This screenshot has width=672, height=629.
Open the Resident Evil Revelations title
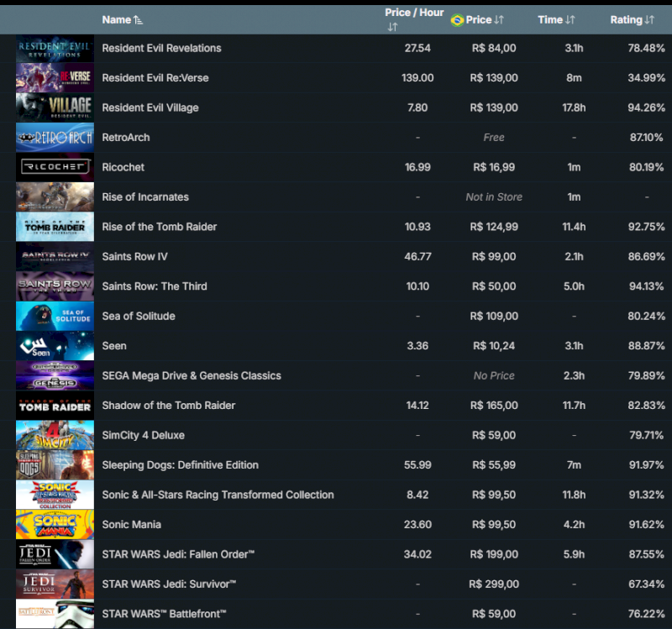[x=161, y=48]
